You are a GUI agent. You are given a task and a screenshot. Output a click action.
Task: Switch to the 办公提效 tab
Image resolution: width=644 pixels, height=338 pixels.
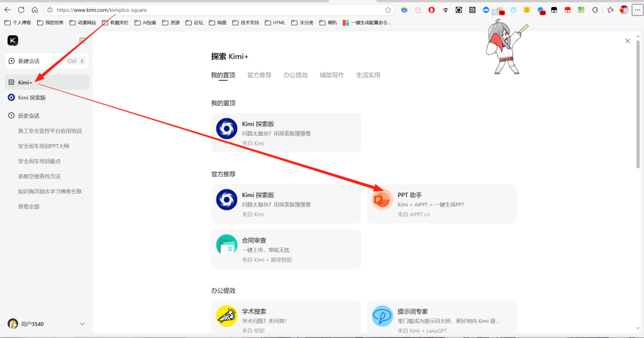[x=295, y=75]
